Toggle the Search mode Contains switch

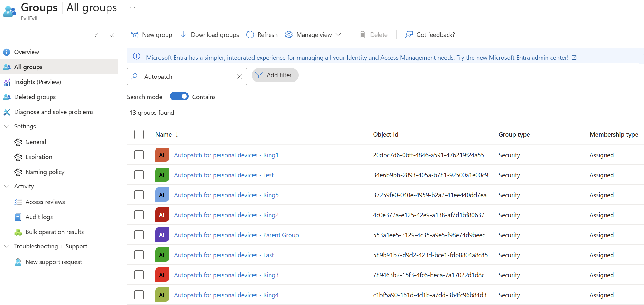coord(179,96)
